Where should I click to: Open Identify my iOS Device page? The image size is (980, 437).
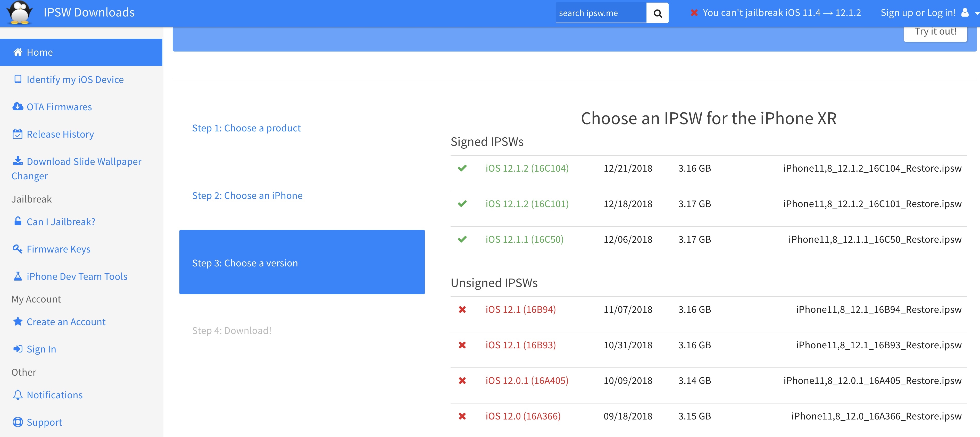[x=75, y=79]
